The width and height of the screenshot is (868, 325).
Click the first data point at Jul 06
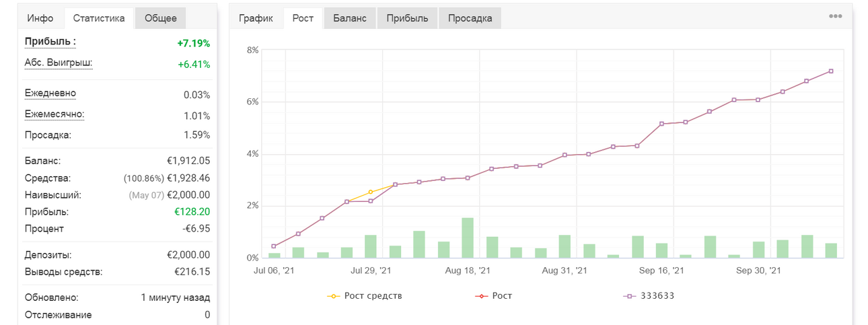coord(274,246)
